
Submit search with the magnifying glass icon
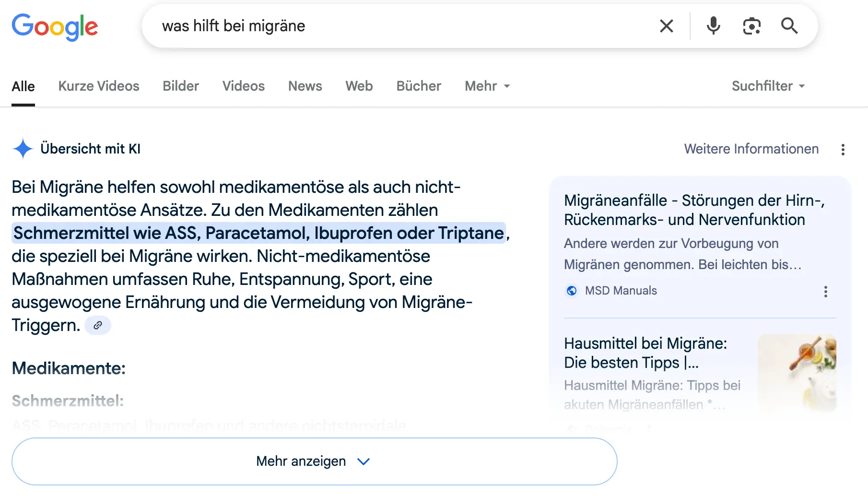point(789,26)
